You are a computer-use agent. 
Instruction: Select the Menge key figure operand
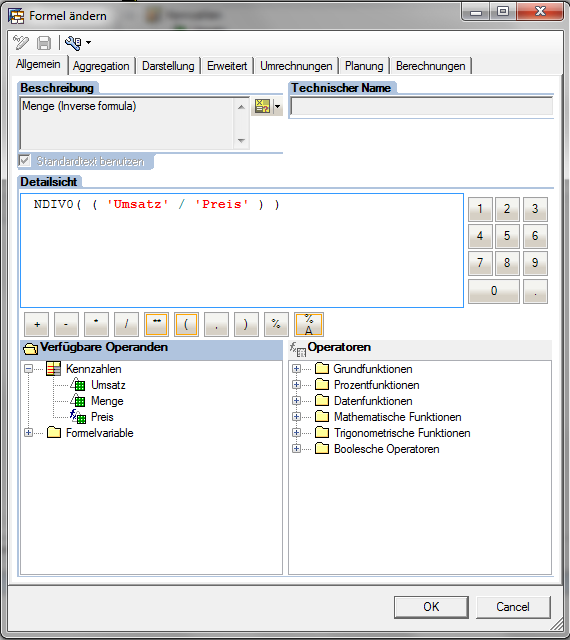[107, 401]
